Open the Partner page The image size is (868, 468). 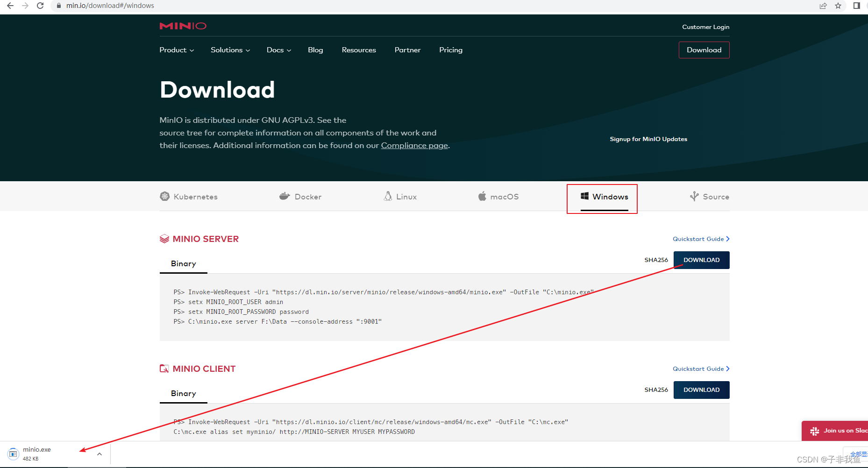[x=407, y=50]
